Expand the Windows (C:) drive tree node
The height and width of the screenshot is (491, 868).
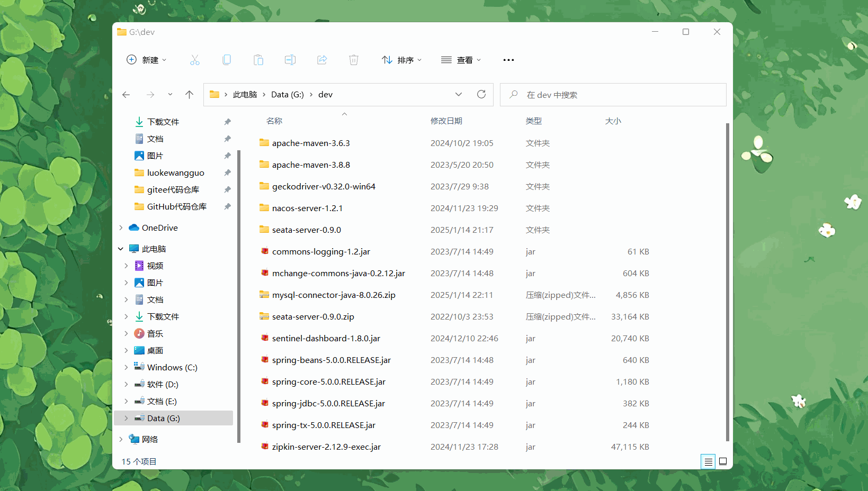(126, 367)
